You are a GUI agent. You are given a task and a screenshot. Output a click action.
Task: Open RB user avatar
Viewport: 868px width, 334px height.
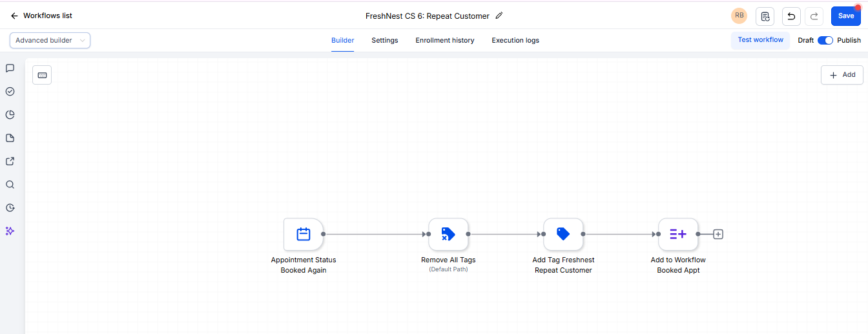tap(739, 16)
